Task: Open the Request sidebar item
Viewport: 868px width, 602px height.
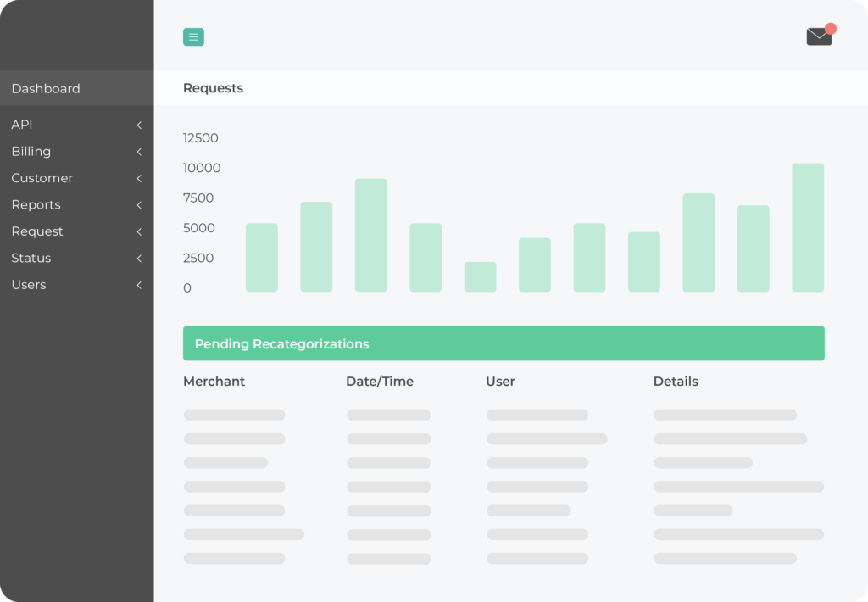Action: pyautogui.click(x=77, y=231)
